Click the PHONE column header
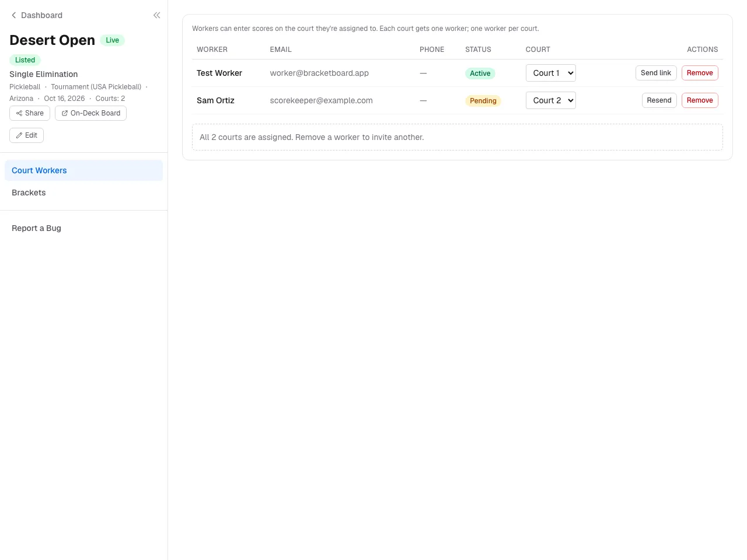 click(x=432, y=50)
